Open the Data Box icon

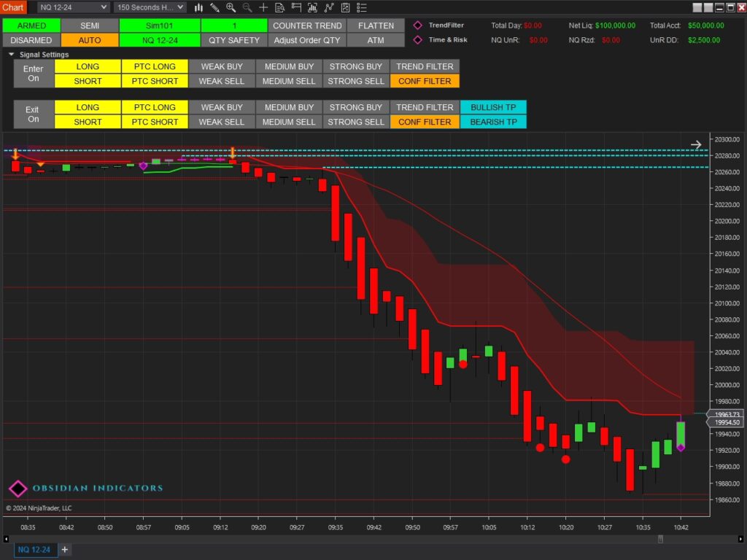[x=280, y=7]
